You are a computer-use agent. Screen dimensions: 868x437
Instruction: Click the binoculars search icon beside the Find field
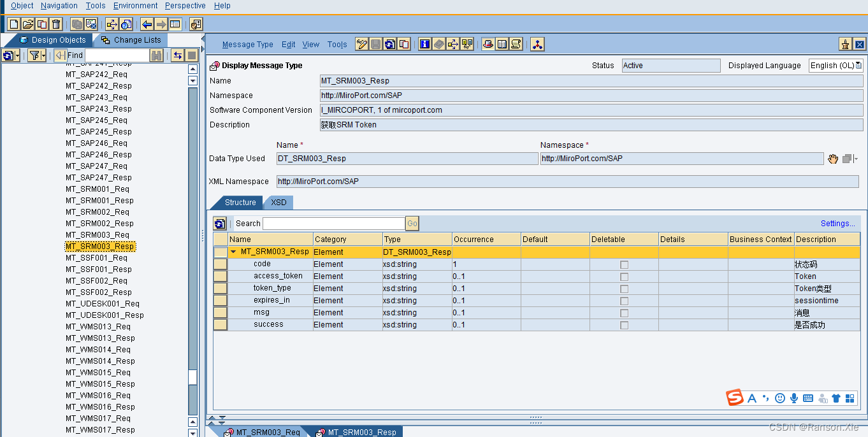(156, 55)
